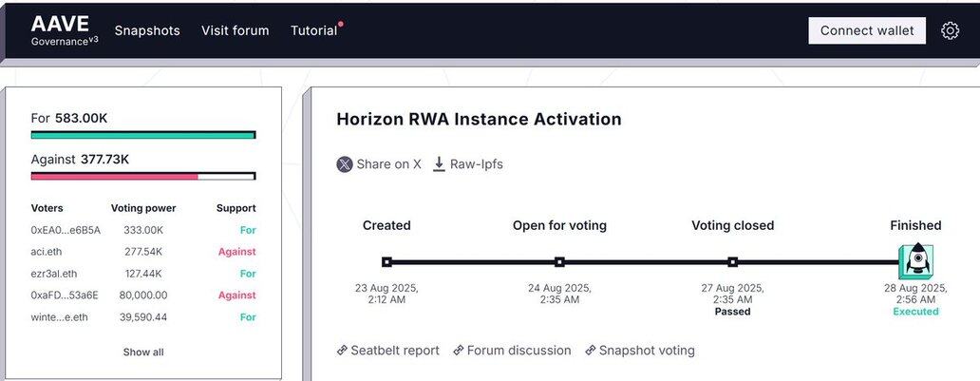Click the AAVE Governance logo
980x381 pixels.
click(x=64, y=30)
